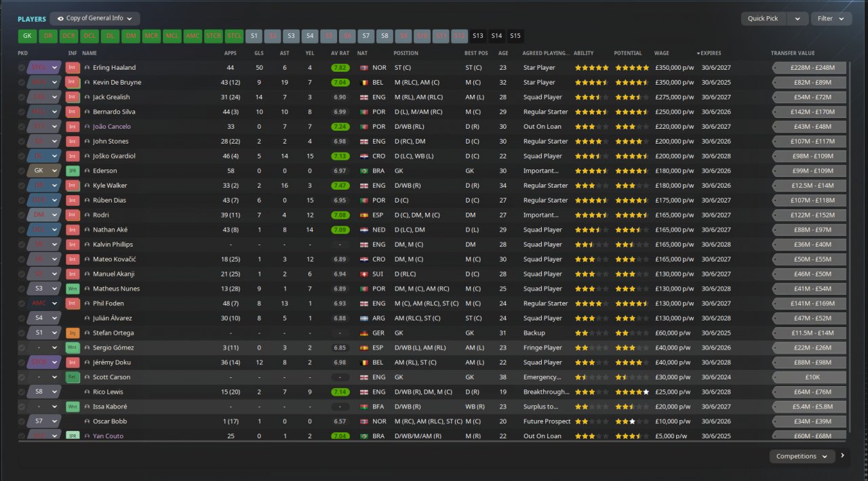
Task: Toggle the pick checkbox for Erling Haaland
Action: pos(22,68)
